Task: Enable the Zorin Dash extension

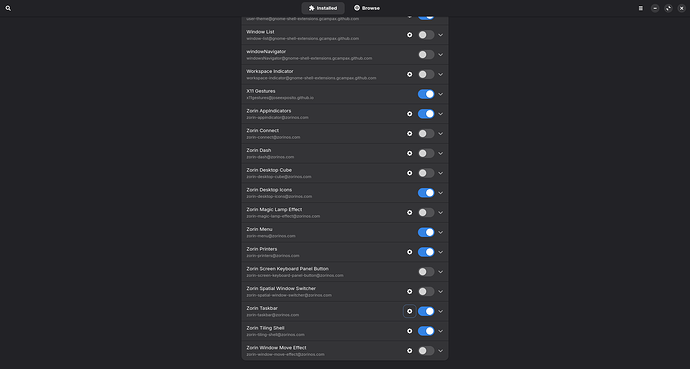Action: tap(426, 153)
